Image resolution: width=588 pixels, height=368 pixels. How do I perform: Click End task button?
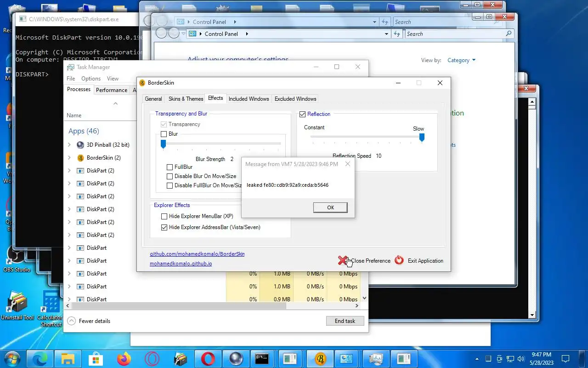pos(345,321)
